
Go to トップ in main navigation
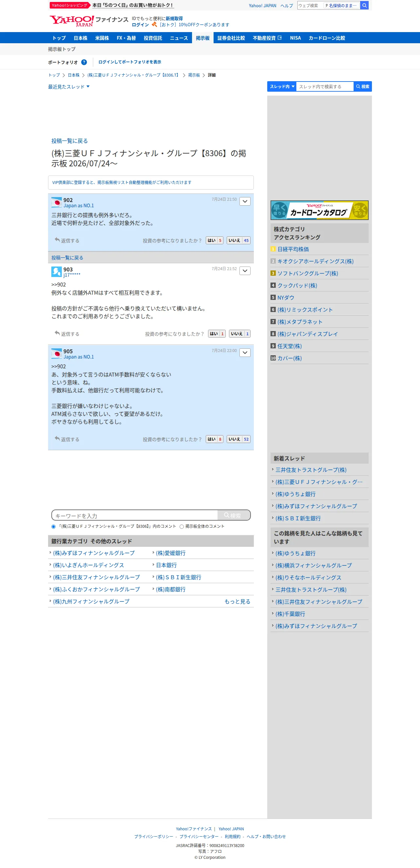point(59,38)
